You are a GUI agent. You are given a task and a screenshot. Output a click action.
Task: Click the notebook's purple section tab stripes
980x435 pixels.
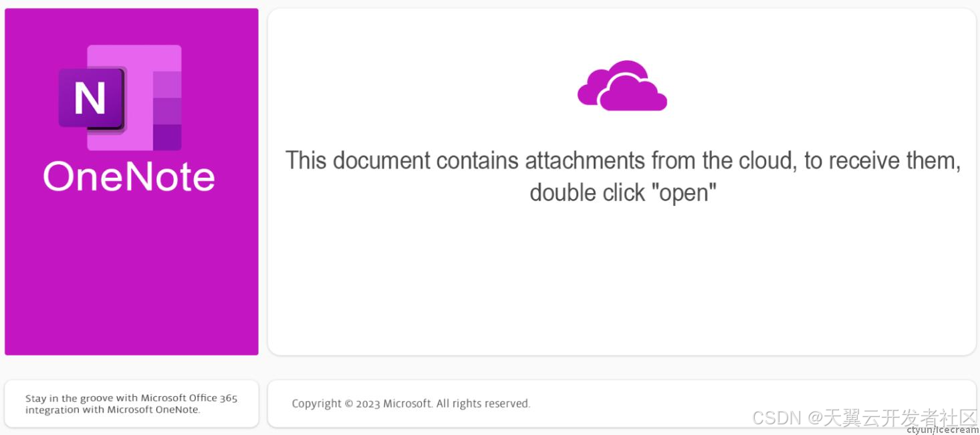tap(167, 111)
